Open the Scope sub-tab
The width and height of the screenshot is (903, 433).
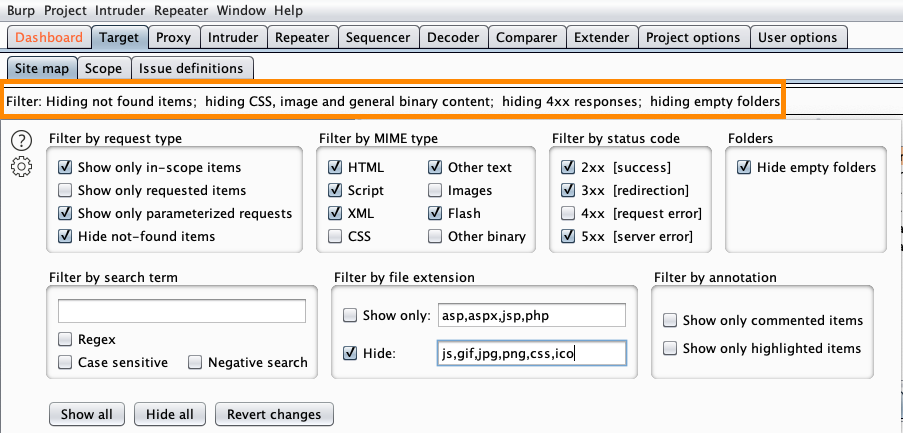click(104, 69)
